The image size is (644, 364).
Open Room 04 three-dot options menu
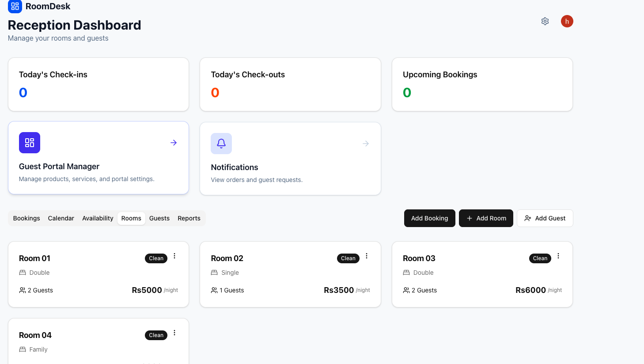174,333
